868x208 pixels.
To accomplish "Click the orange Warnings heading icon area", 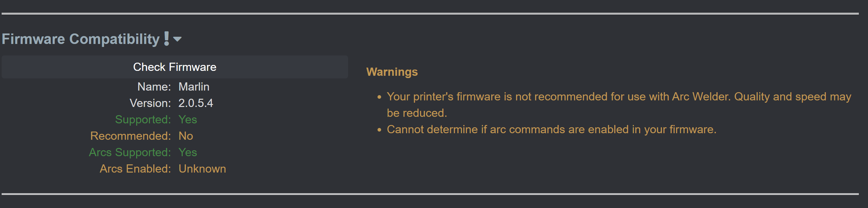I will (x=392, y=72).
